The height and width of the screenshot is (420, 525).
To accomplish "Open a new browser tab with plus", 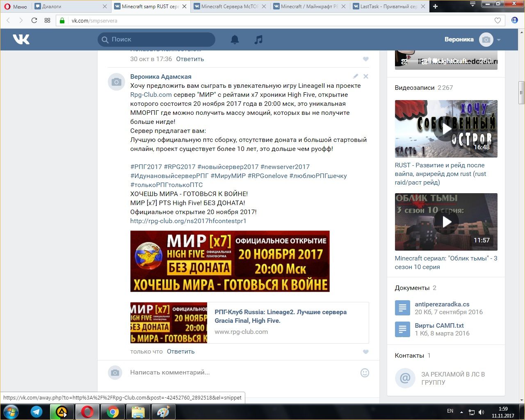I will click(x=436, y=6).
